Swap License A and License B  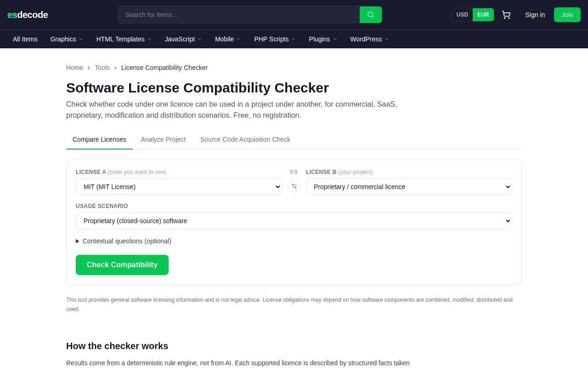[294, 186]
